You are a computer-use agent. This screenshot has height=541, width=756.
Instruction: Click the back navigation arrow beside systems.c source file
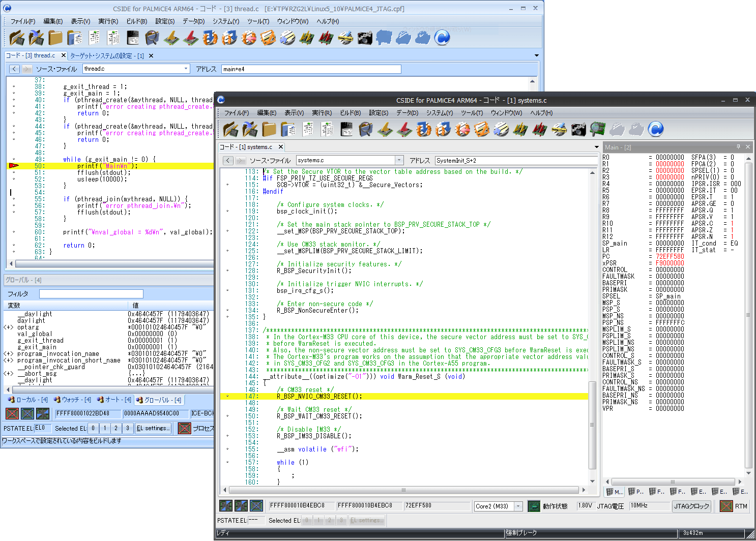[x=228, y=161]
